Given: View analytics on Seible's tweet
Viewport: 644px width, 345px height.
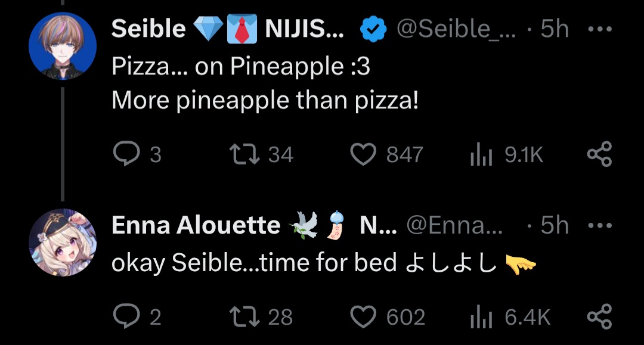Looking at the screenshot, I should pyautogui.click(x=479, y=155).
